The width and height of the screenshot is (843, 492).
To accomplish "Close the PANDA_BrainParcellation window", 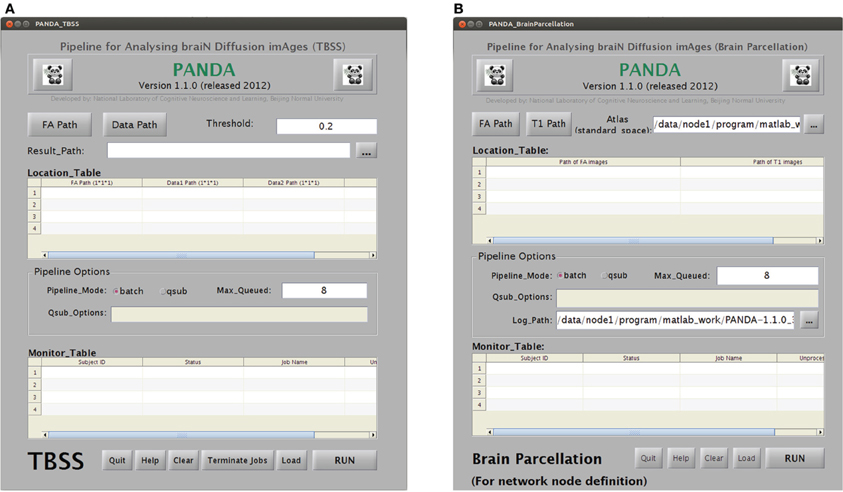I will click(462, 24).
